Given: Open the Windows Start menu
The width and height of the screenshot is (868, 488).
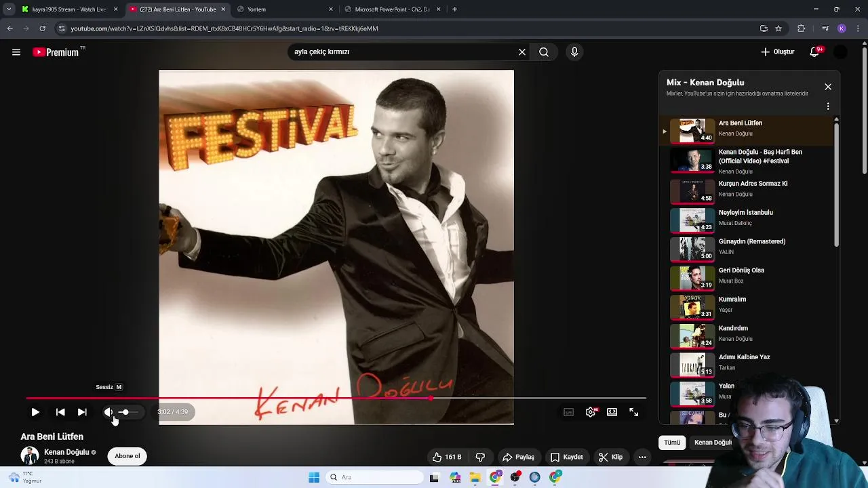Looking at the screenshot, I should (x=314, y=477).
